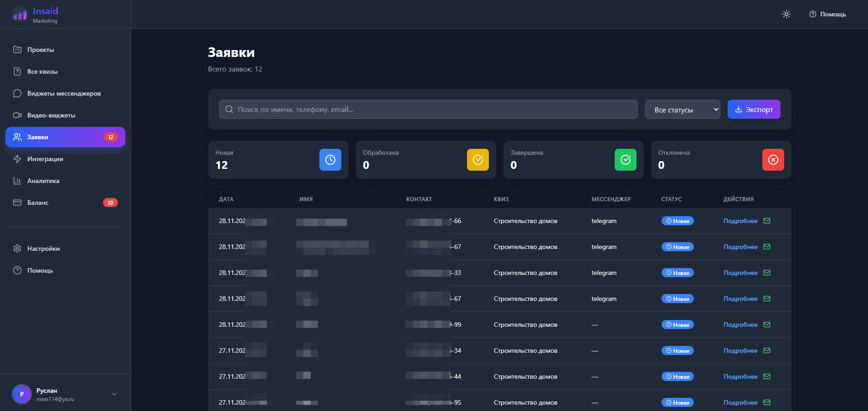Navigate to Интеграции in sidebar
This screenshot has height=411, width=868.
tap(45, 159)
